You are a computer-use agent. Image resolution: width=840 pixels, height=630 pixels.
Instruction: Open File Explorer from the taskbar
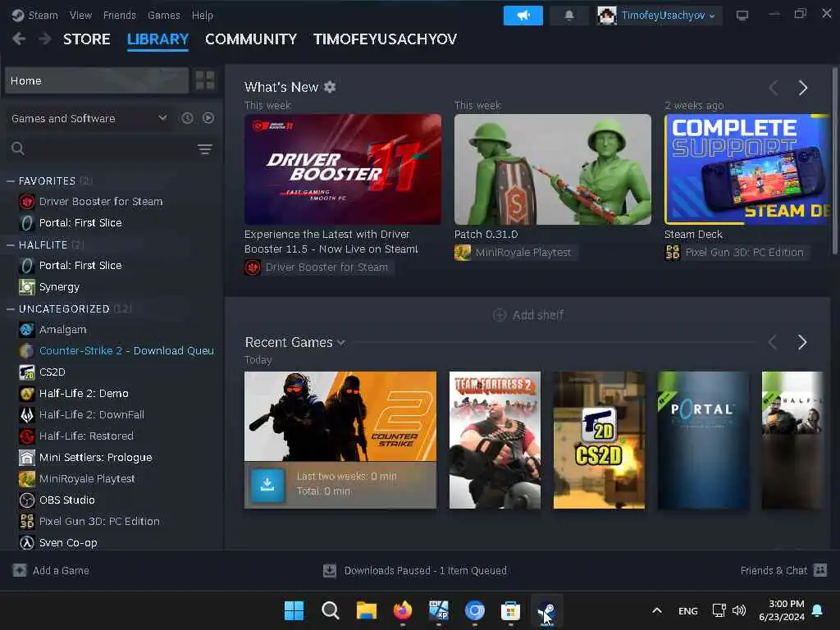pos(367,610)
